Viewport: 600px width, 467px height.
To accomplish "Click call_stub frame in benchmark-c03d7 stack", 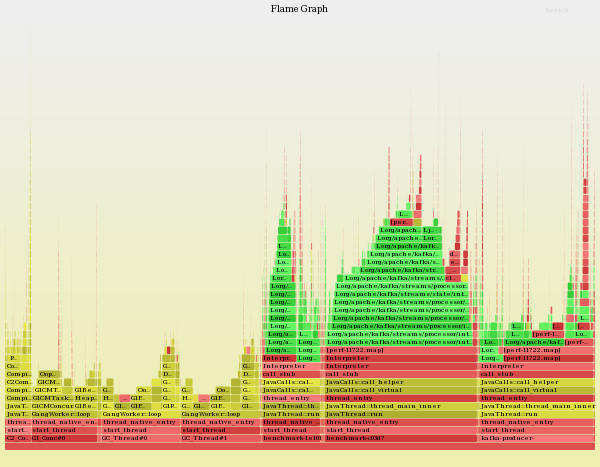I will click(400, 374).
